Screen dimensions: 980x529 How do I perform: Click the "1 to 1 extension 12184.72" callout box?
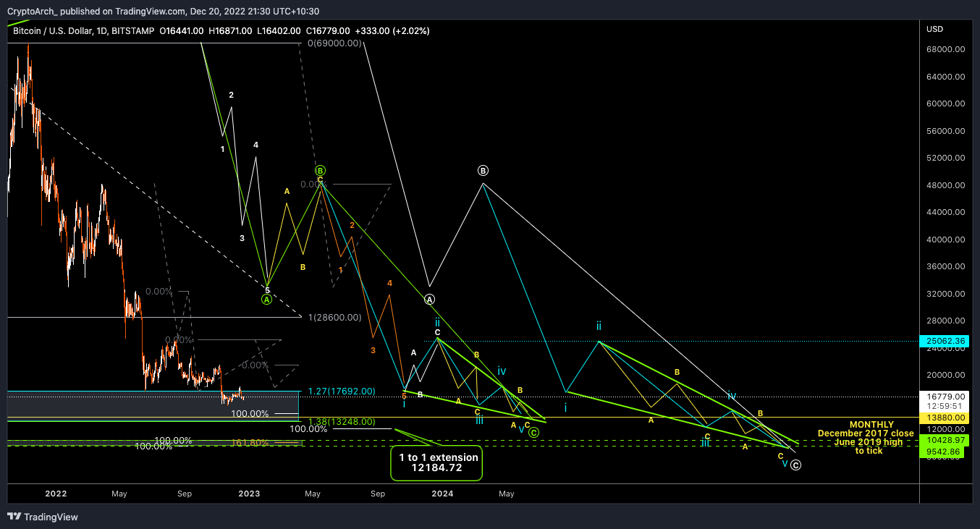pos(436,462)
